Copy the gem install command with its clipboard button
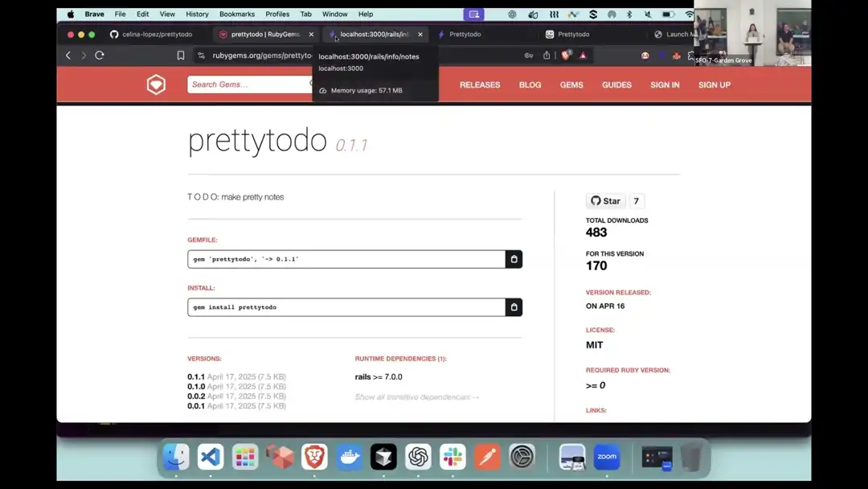Viewport: 868px width, 489px height. click(x=514, y=307)
